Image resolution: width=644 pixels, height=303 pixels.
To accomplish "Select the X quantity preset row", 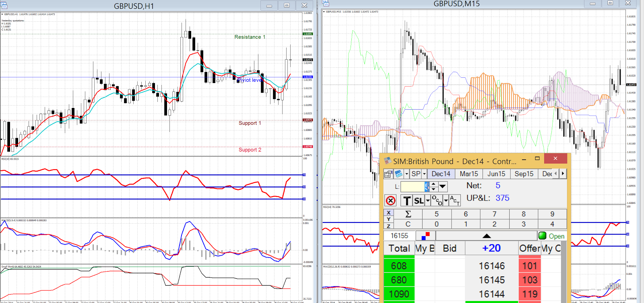I will coord(388,212).
